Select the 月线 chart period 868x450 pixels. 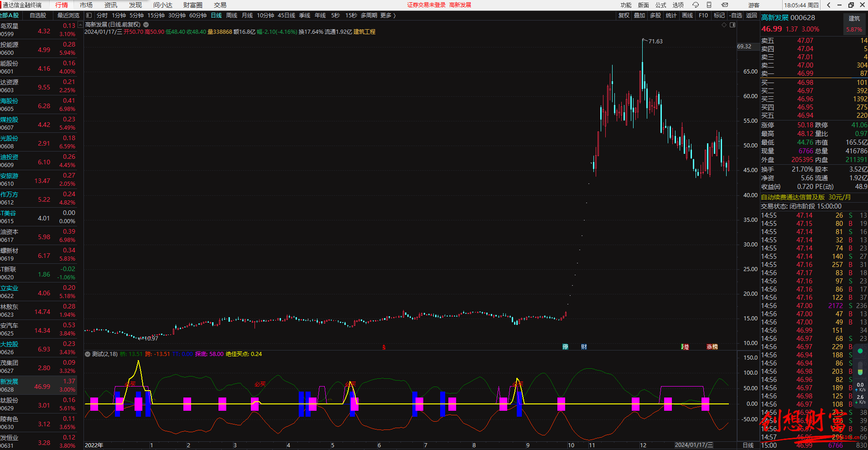[x=247, y=16]
